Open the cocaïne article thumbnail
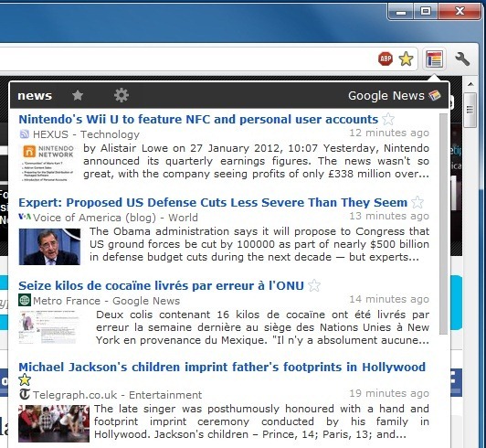 pyautogui.click(x=48, y=327)
